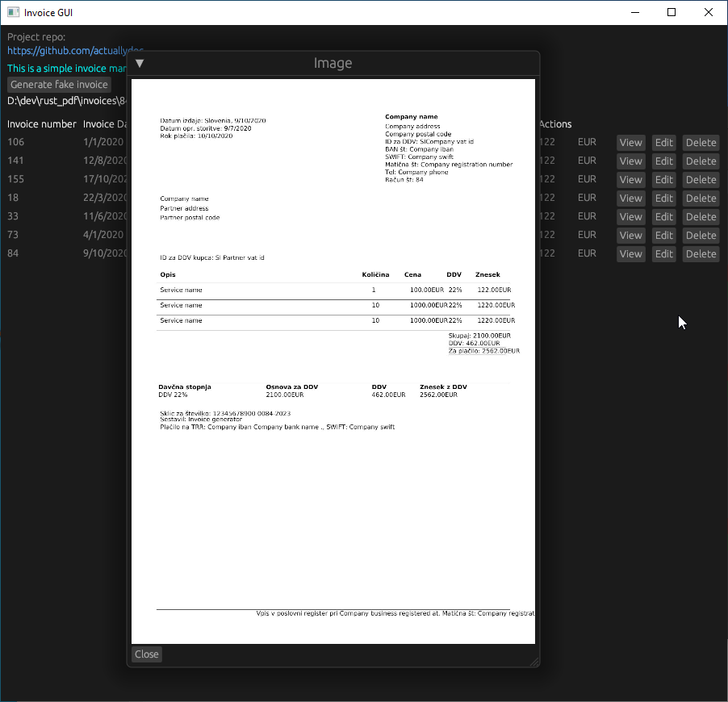Delete invoice 141
728x702 pixels.
coord(701,161)
